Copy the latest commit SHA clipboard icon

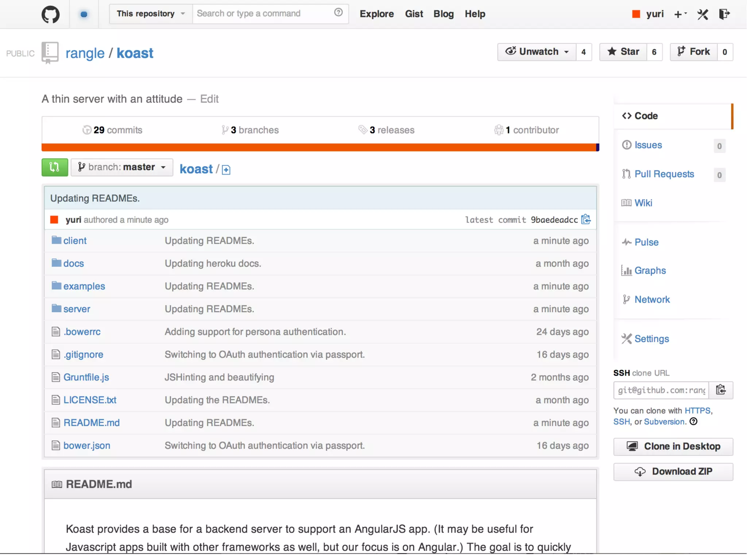click(586, 220)
